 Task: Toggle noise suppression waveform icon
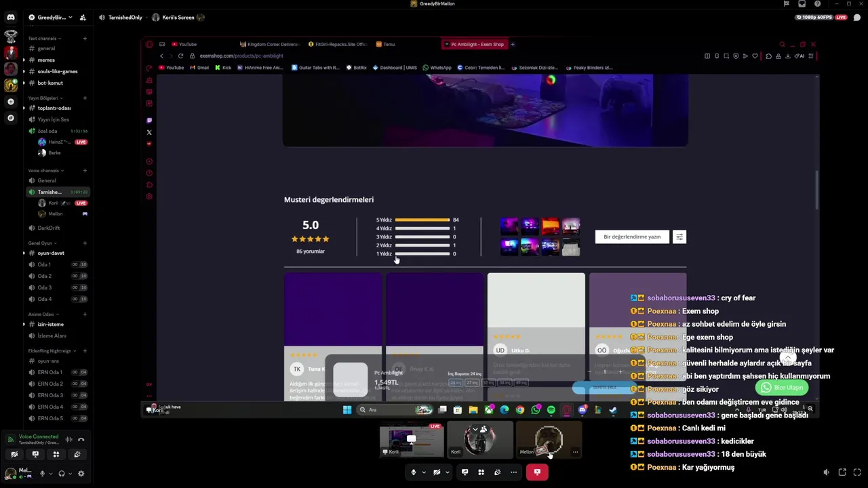(68, 439)
